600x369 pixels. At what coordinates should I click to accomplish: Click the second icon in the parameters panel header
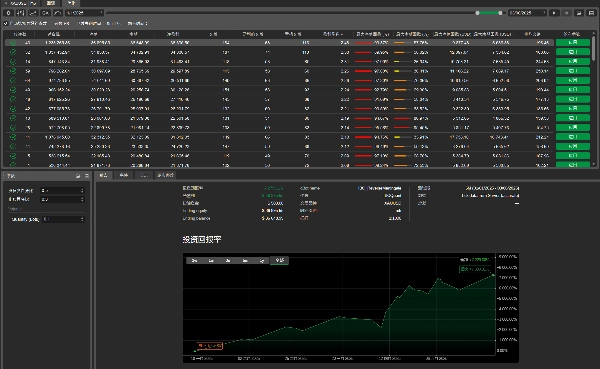click(87, 176)
